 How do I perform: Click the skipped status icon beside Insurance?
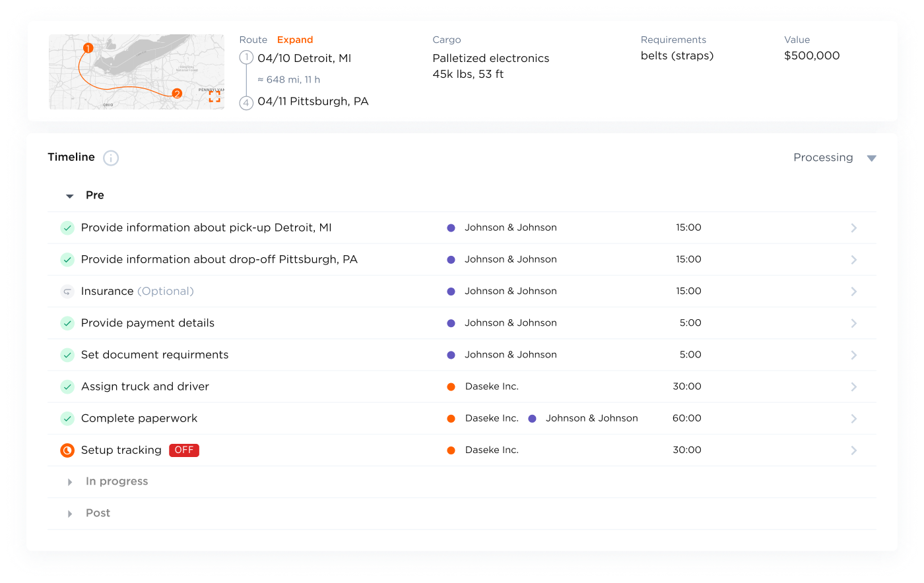[67, 291]
